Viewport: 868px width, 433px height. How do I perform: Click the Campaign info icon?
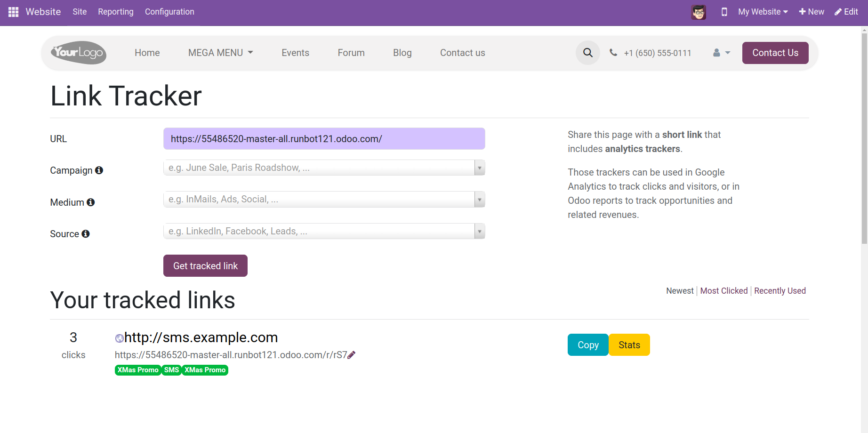click(99, 170)
